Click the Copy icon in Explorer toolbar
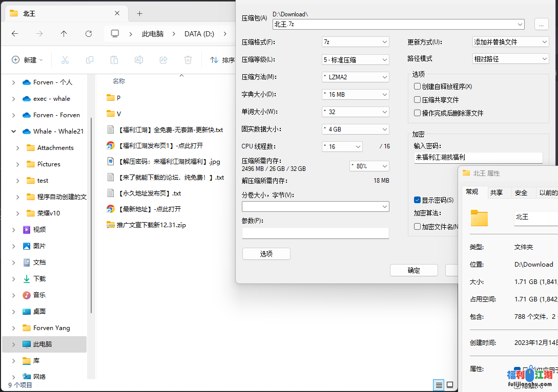 pyautogui.click(x=89, y=59)
